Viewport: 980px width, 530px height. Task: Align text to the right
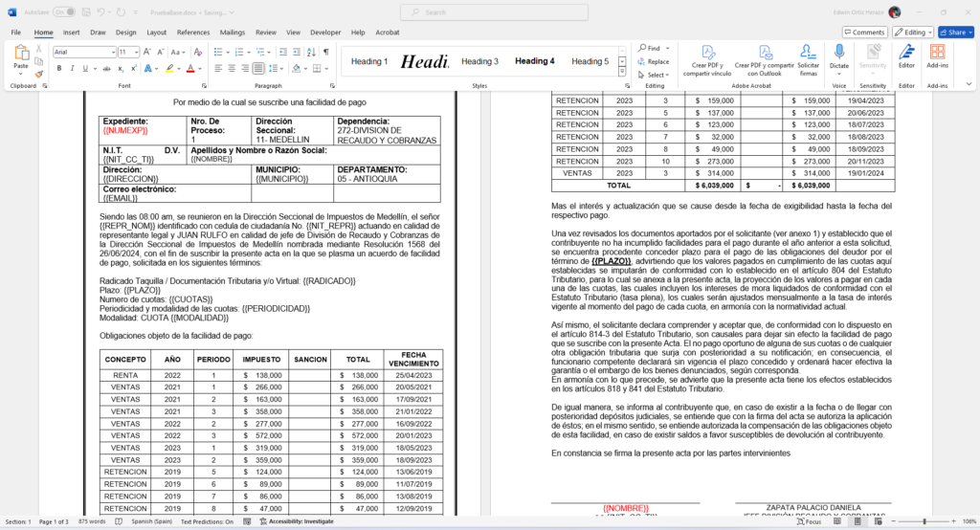click(244, 68)
